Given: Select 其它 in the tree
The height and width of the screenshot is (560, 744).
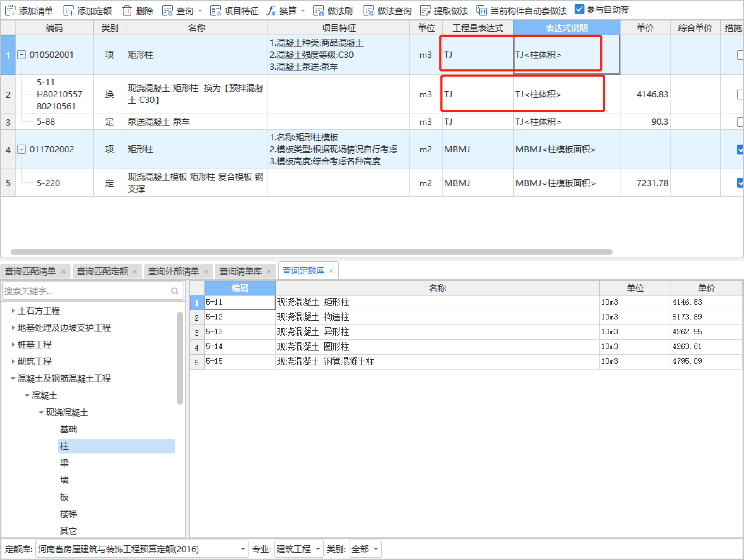Looking at the screenshot, I should click(x=68, y=531).
